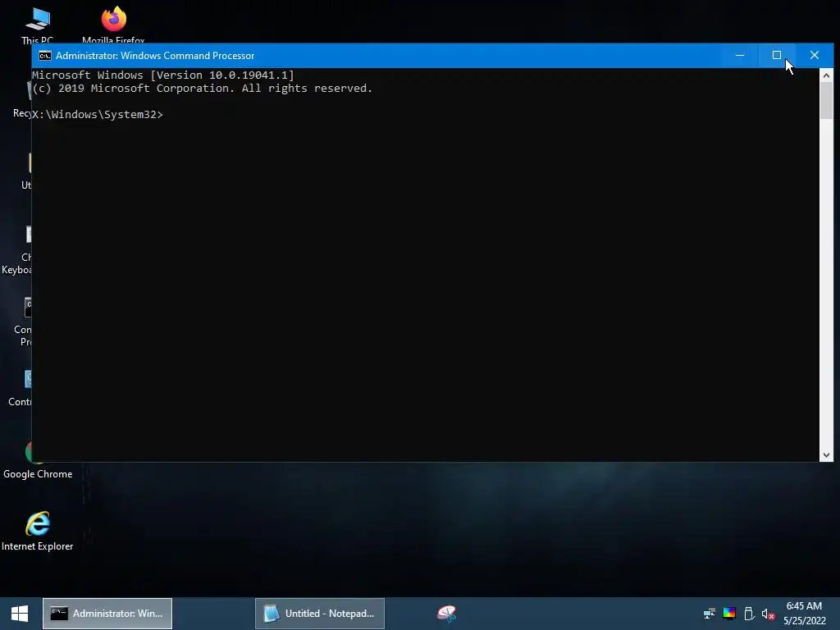Click the USB device tray icon
840x630 pixels.
pyautogui.click(x=750, y=614)
